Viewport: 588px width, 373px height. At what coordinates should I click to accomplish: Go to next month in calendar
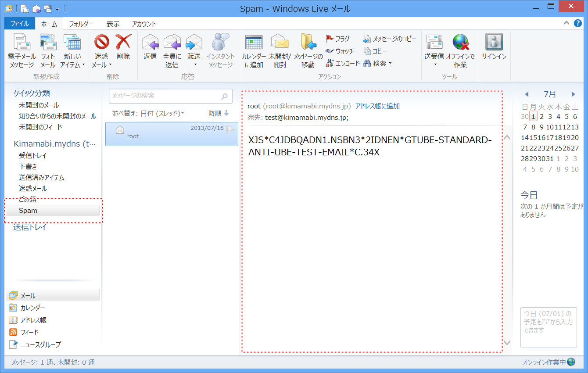[x=573, y=94]
